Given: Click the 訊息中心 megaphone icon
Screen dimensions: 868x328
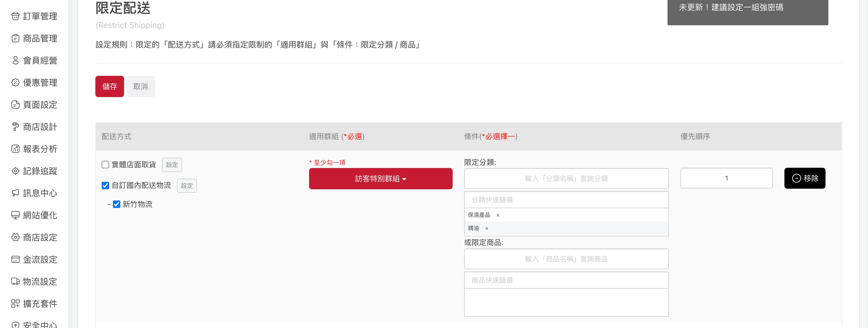Looking at the screenshot, I should (x=16, y=193).
